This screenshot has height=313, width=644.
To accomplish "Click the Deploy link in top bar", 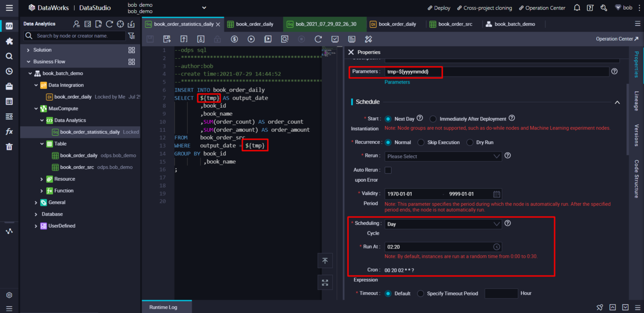I will [438, 8].
